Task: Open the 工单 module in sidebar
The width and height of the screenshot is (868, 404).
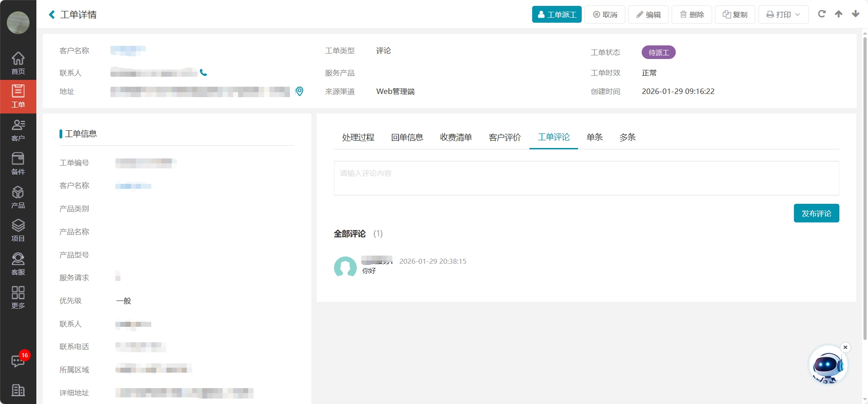Action: (18, 96)
